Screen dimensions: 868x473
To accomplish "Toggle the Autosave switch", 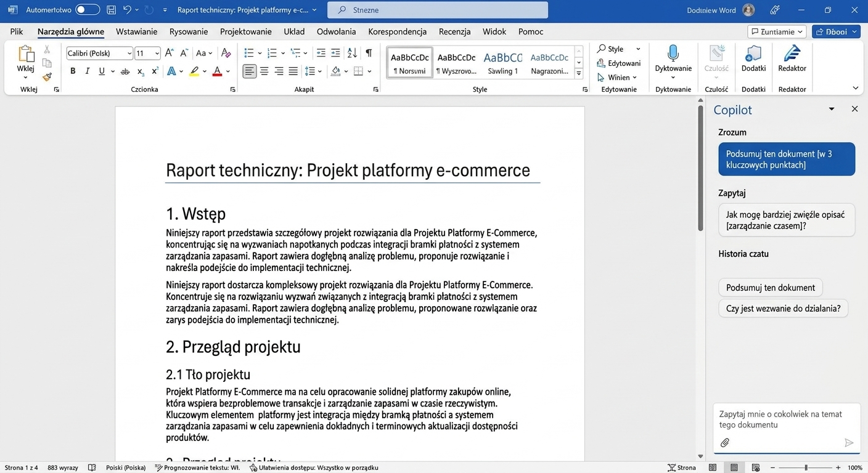I will [x=88, y=10].
